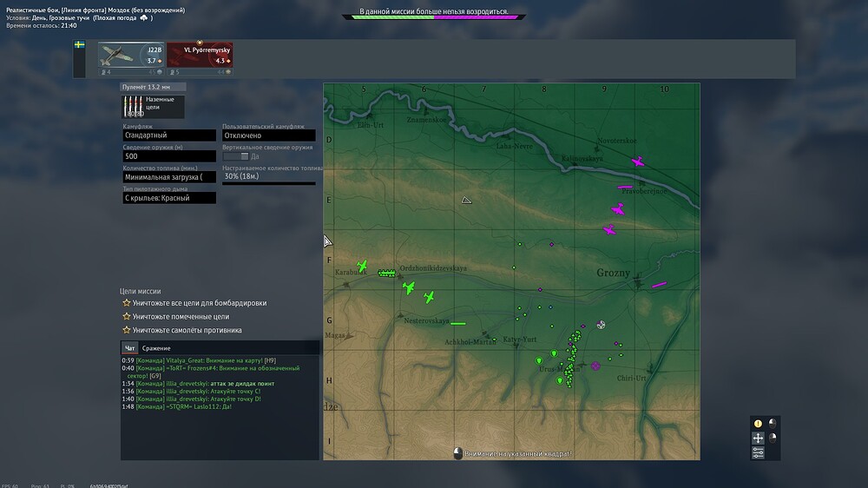This screenshot has height=488, width=868.
Task: Select the four-arrow map pan icon
Action: 758,439
